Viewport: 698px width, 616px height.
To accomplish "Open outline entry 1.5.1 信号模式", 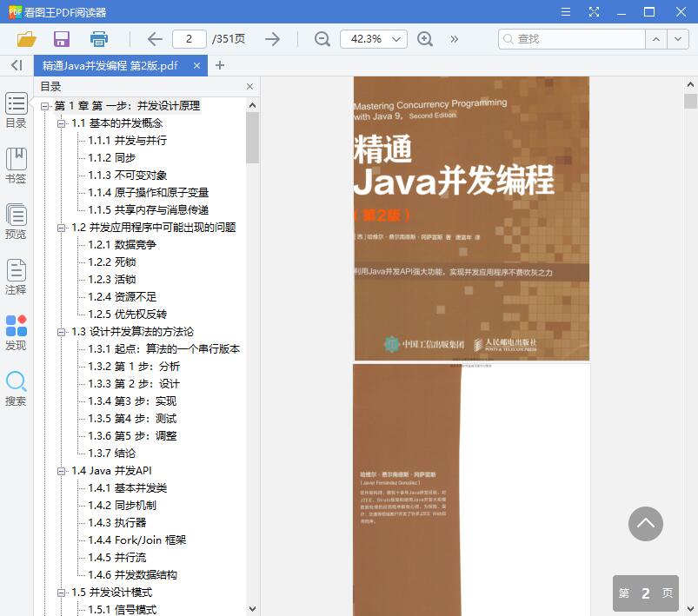I will tap(122, 610).
